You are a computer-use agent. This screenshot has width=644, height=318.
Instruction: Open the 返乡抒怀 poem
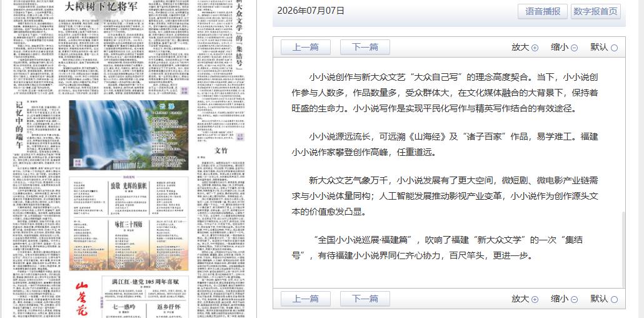(x=168, y=307)
